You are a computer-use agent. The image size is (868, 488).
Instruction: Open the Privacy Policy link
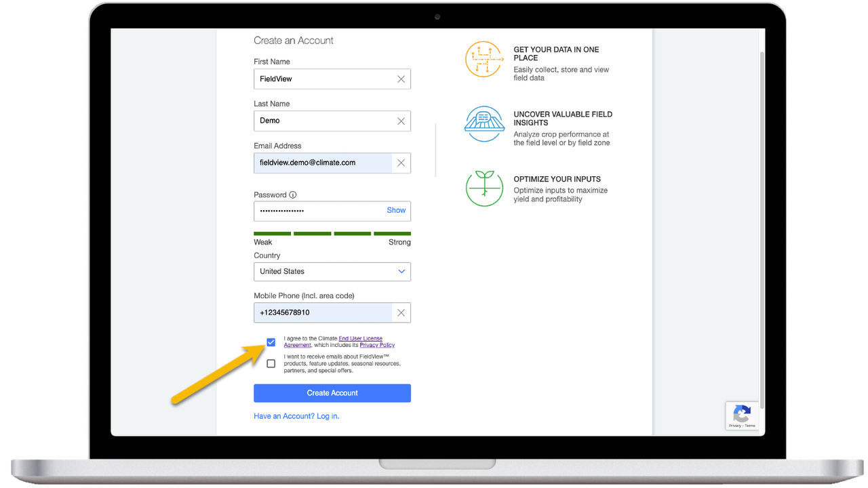pyautogui.click(x=377, y=345)
